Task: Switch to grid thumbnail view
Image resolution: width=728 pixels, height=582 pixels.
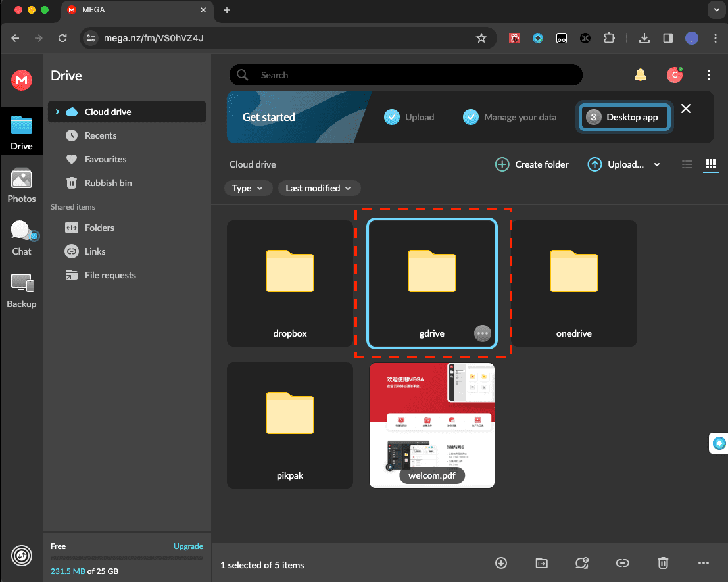Action: (x=711, y=164)
